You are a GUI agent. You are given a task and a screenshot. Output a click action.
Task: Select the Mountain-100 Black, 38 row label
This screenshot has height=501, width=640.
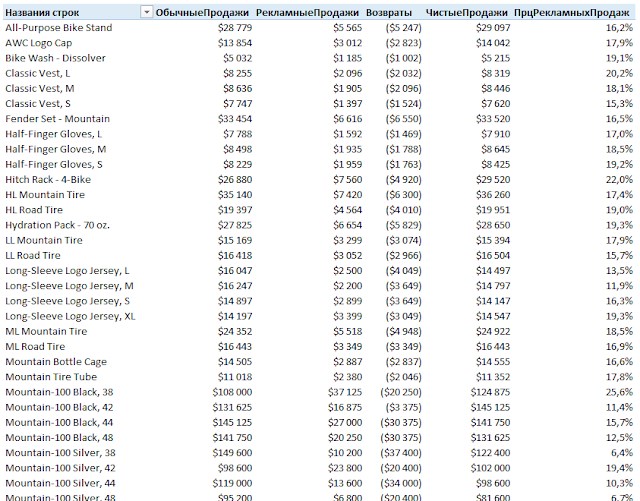pyautogui.click(x=59, y=392)
